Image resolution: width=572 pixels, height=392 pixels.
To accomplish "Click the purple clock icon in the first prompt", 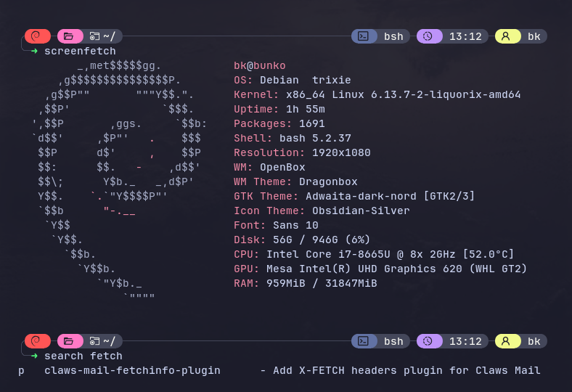I will 428,36.
